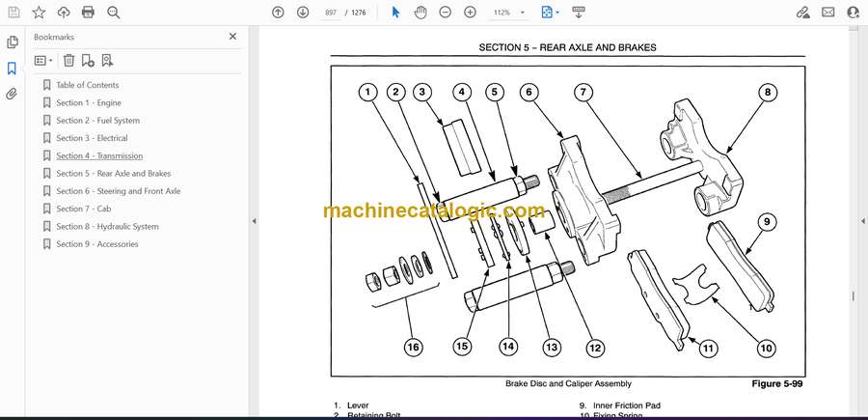Click the total page count 1276

(x=359, y=13)
